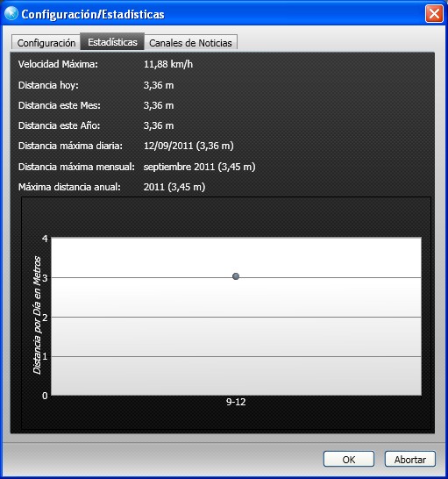This screenshot has width=448, height=479.
Task: Click the globe icon in title bar
Action: point(11,14)
